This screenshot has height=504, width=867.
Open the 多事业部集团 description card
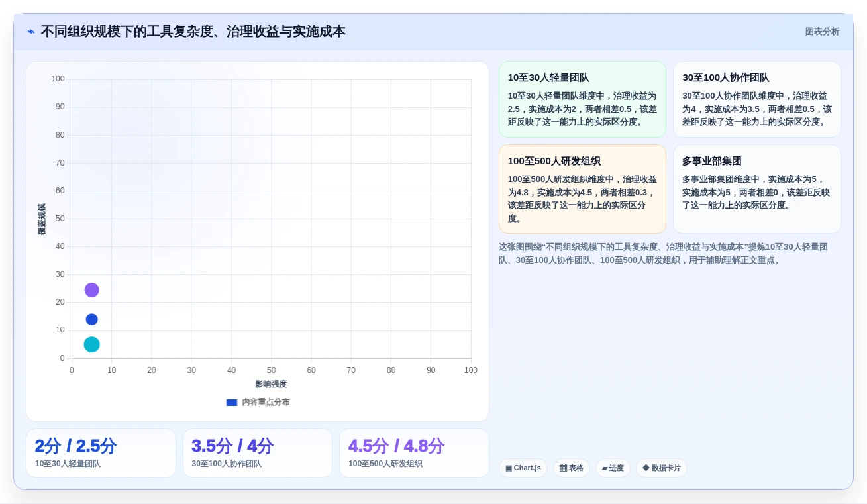pos(757,189)
